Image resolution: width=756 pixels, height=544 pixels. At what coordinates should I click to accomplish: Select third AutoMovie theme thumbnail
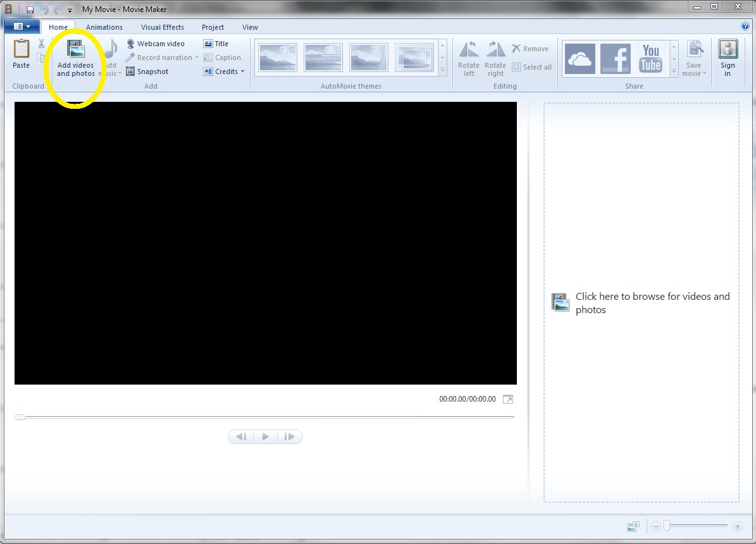[x=368, y=58]
